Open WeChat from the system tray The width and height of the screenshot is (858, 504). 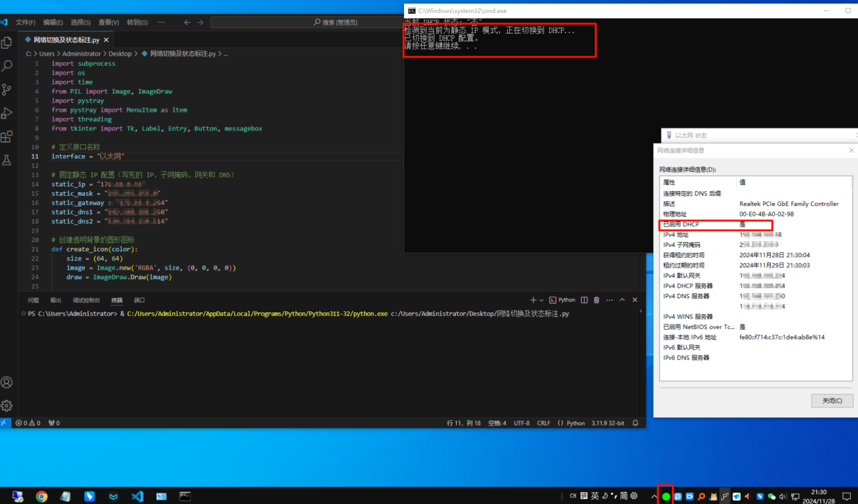point(771,496)
